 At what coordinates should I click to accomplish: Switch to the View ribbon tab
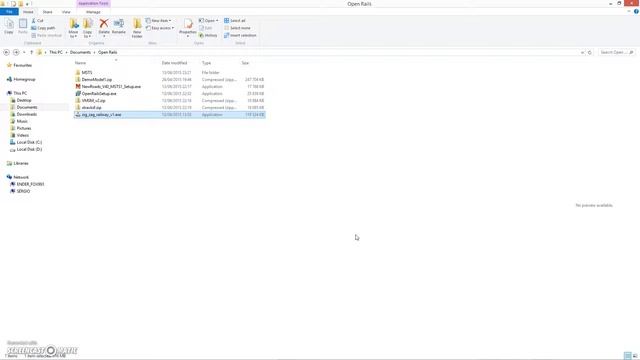click(x=66, y=12)
